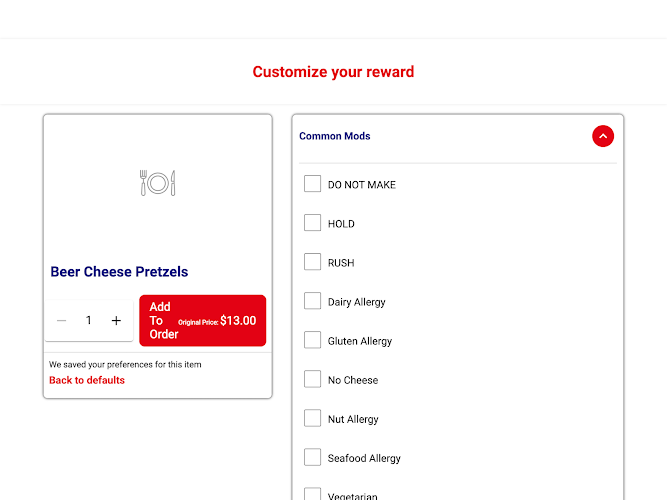Reset with the Back to defaults link
Viewport: 667px width, 500px height.
pos(87,380)
